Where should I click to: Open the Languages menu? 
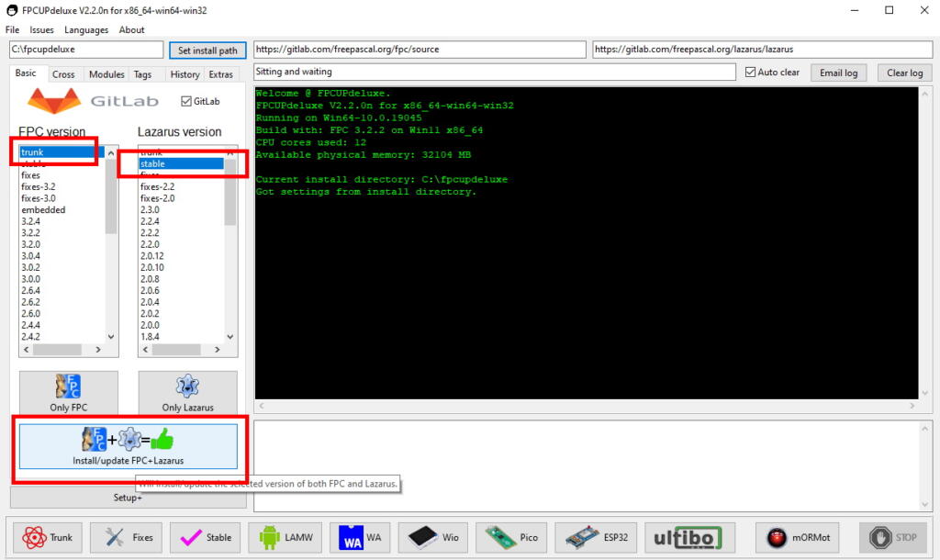pyautogui.click(x=85, y=29)
